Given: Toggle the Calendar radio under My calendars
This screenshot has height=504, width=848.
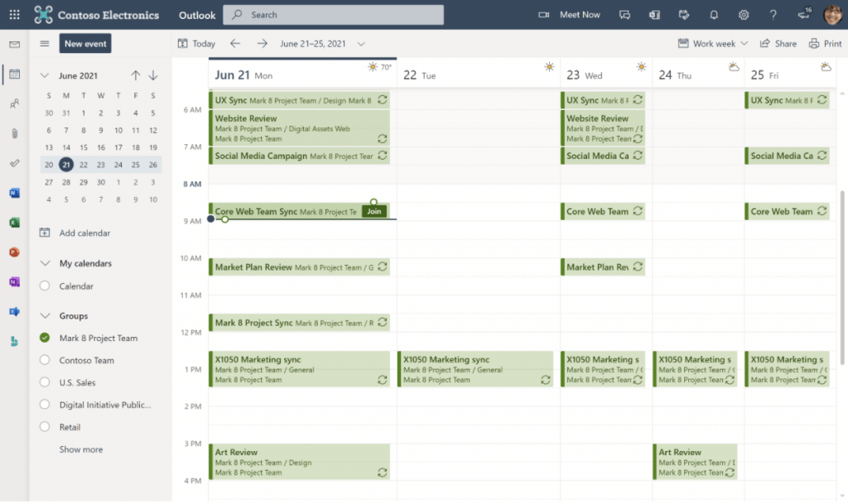Looking at the screenshot, I should 45,286.
